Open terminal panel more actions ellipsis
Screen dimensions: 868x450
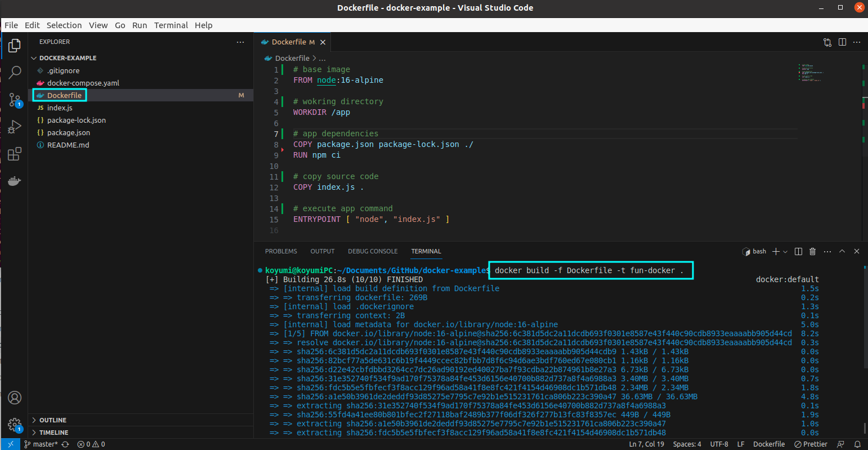(827, 251)
